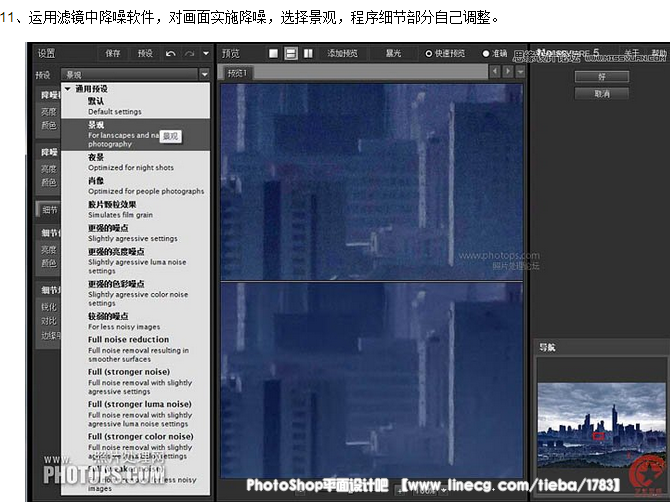Image resolution: width=670 pixels, height=502 pixels.
Task: Select the 胶片颗粒效果 film grain preset
Action: point(135,209)
